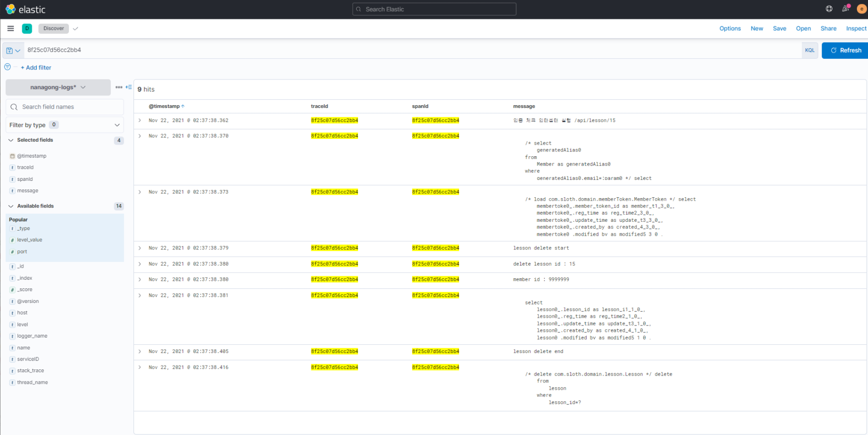Click the Refresh button
The height and width of the screenshot is (435, 868).
(x=845, y=50)
